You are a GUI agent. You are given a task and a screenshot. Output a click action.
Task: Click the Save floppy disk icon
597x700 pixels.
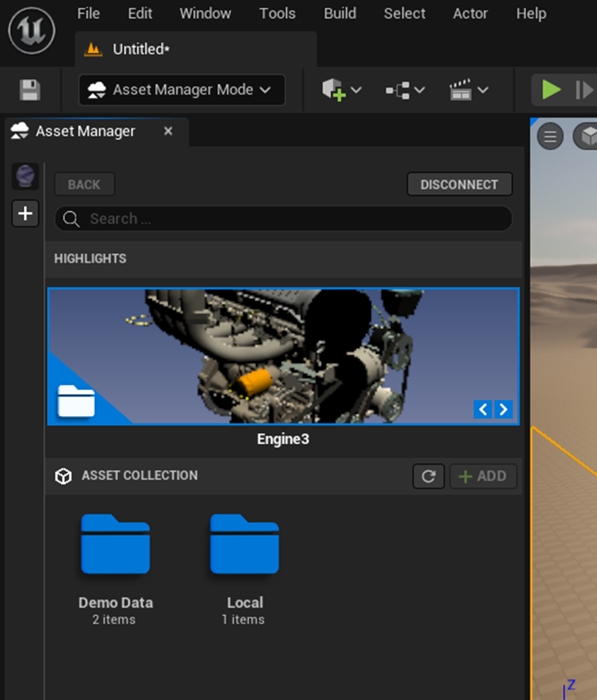click(x=30, y=90)
